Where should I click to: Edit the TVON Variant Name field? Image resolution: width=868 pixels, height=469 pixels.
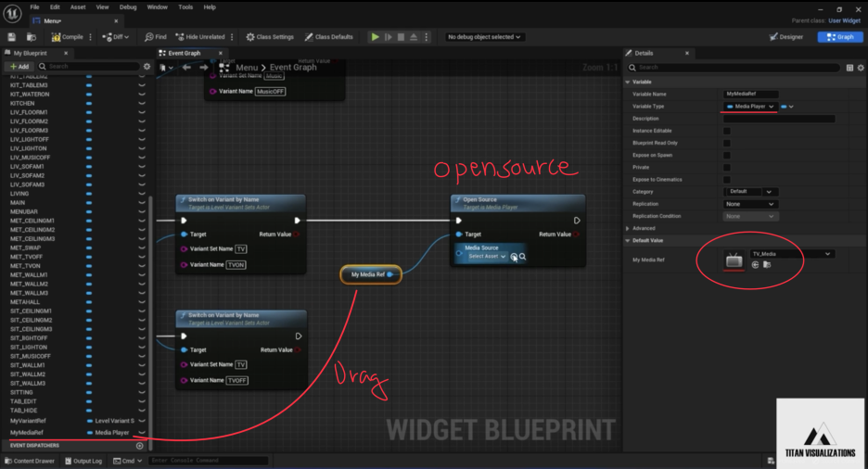236,265
